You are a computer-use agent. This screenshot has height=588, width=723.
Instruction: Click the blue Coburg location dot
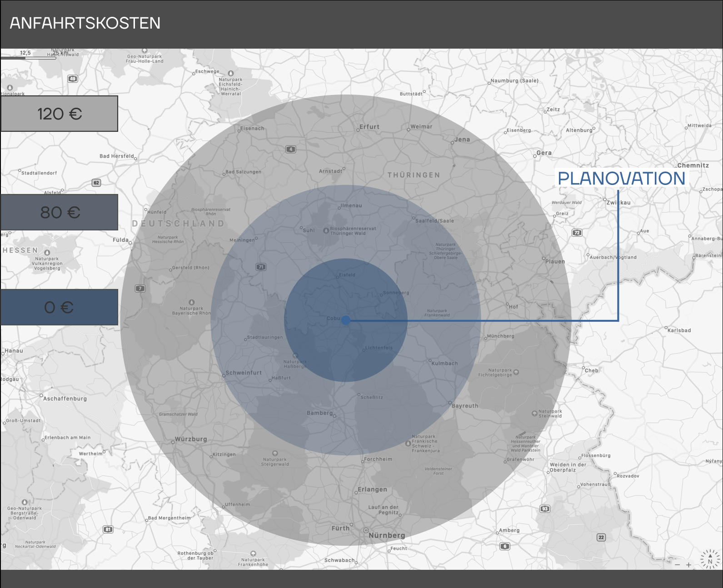click(x=346, y=320)
